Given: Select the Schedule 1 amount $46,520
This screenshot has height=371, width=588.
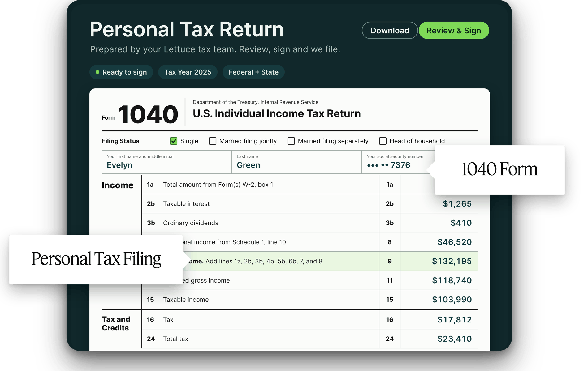Looking at the screenshot, I should 455,242.
